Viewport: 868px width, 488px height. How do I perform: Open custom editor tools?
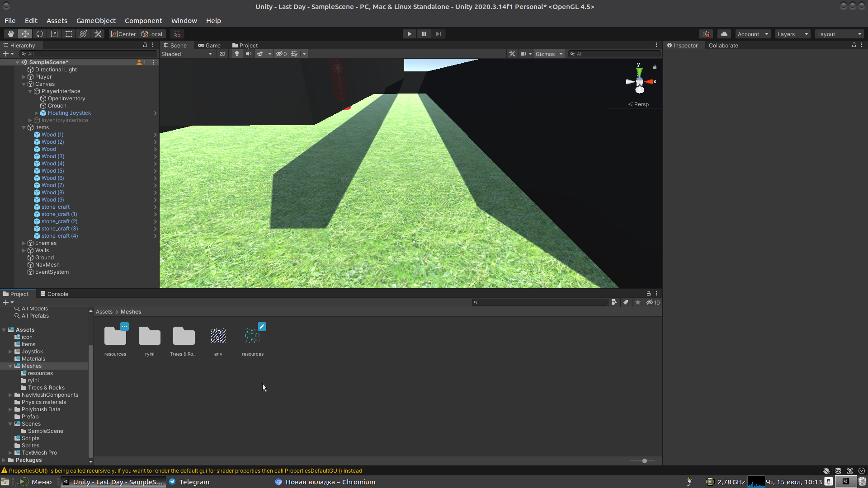pyautogui.click(x=98, y=34)
